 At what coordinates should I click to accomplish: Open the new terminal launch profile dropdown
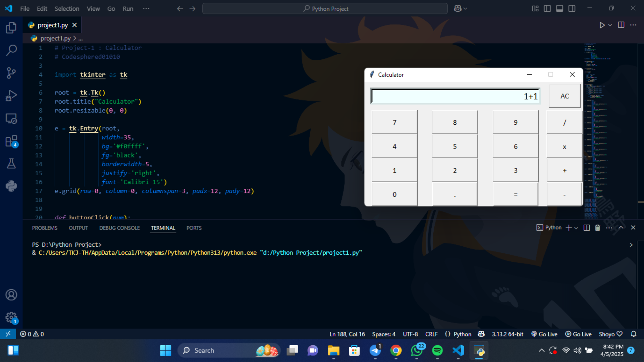coord(576,228)
